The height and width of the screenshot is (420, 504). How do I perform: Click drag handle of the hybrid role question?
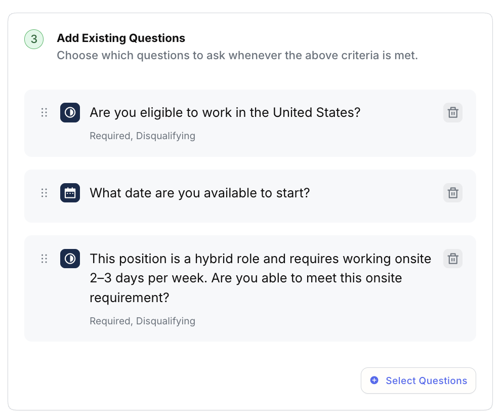(x=44, y=259)
